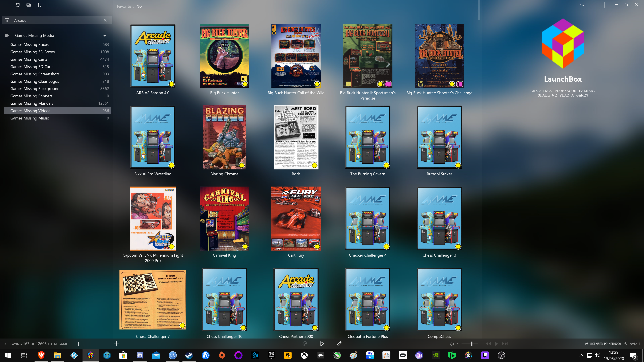
Task: Click the music play button
Action: [496, 344]
